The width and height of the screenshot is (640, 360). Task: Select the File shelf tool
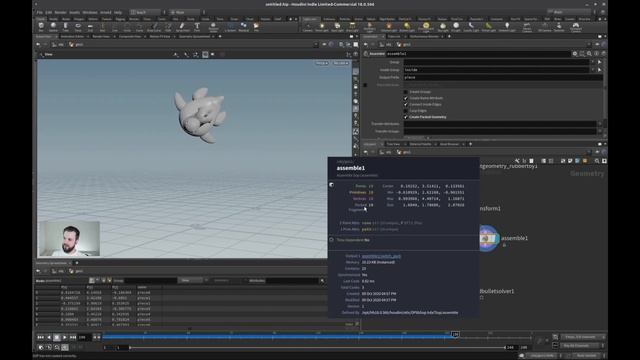pyautogui.click(x=256, y=27)
